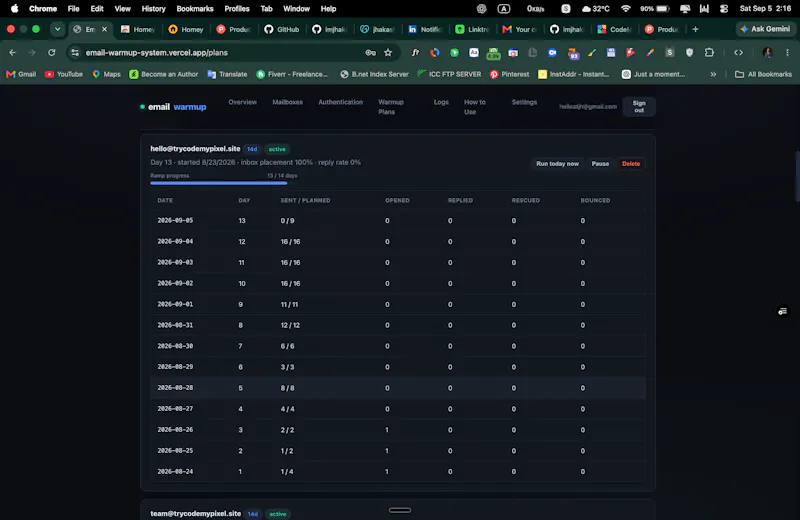Viewport: 800px width, 520px height.
Task: Go to the Mailboxes page
Action: (x=287, y=102)
